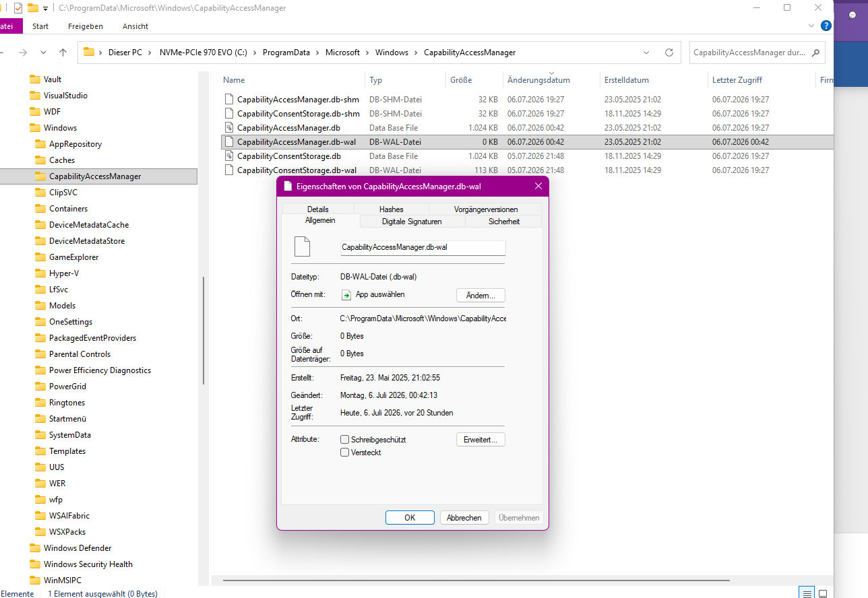Click the file icon of CapabilityConsentStorage.db-shm
The width and height of the screenshot is (868, 598).
(x=229, y=113)
